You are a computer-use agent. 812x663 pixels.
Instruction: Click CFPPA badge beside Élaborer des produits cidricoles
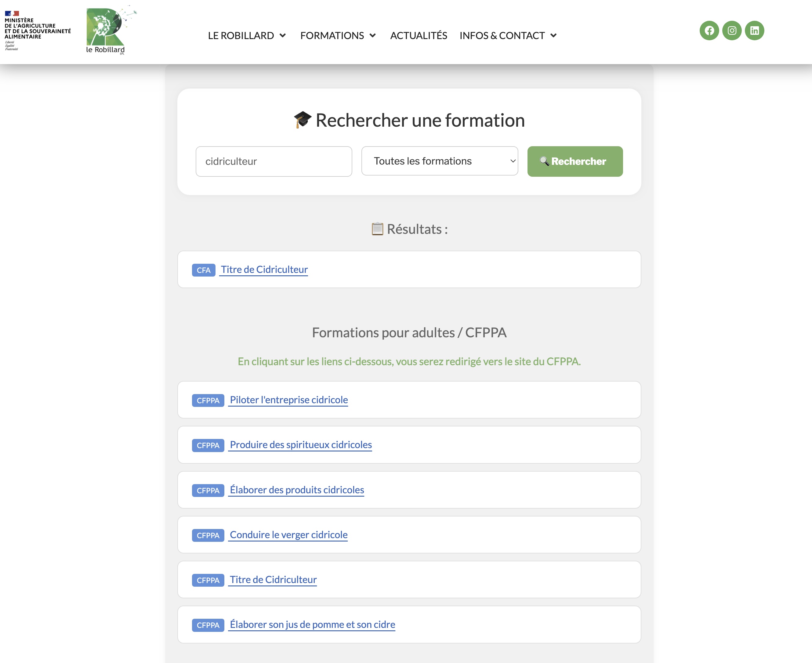tap(208, 491)
